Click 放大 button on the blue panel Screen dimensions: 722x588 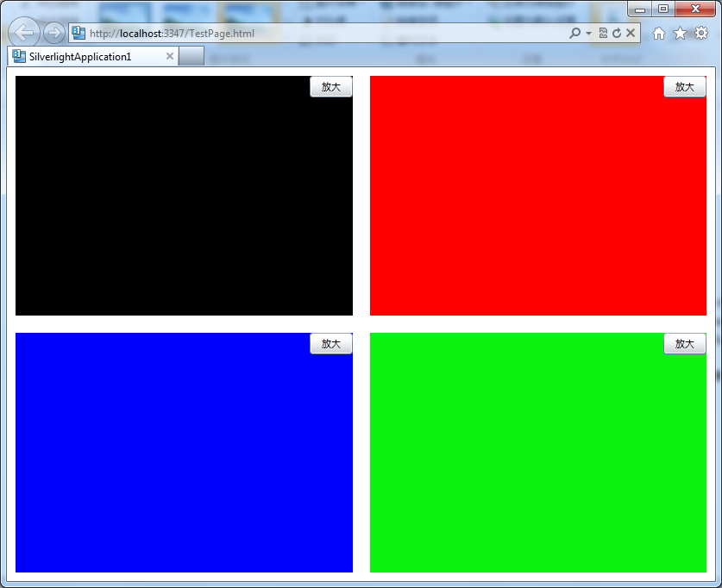(331, 344)
